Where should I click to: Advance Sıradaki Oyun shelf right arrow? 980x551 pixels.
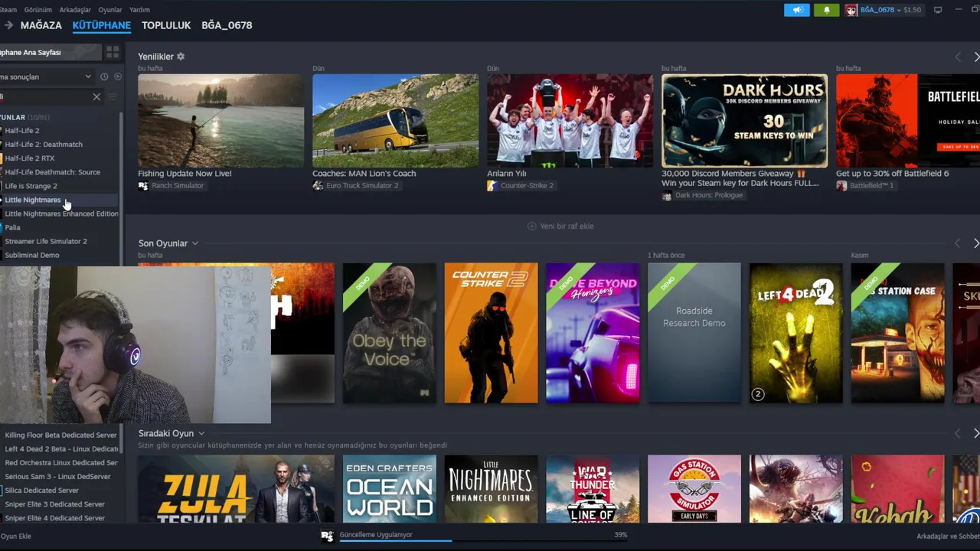(975, 433)
